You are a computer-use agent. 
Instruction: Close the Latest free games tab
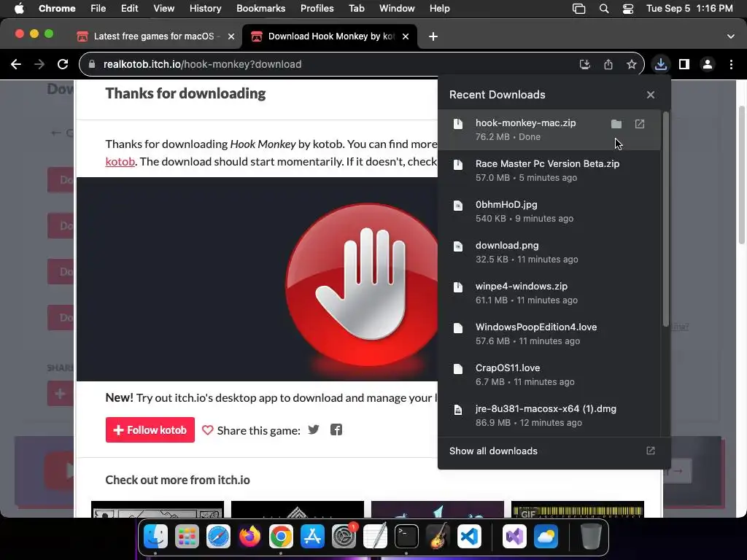pos(231,36)
